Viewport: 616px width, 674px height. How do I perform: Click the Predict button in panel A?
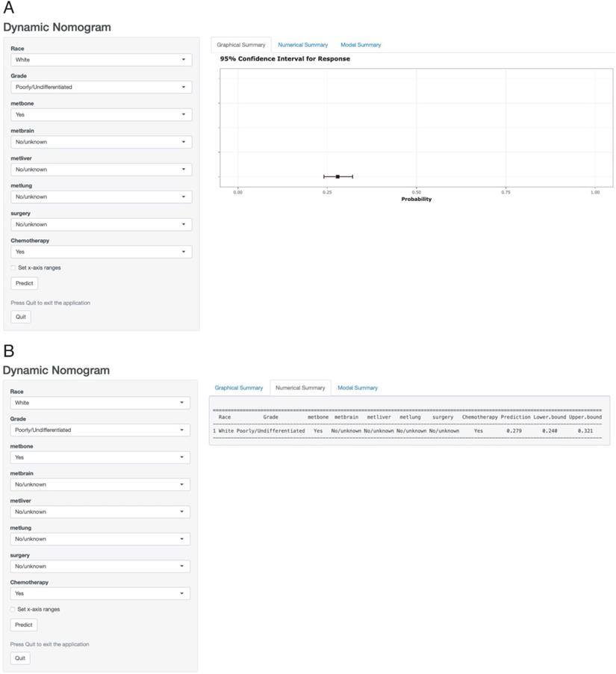pyautogui.click(x=25, y=283)
